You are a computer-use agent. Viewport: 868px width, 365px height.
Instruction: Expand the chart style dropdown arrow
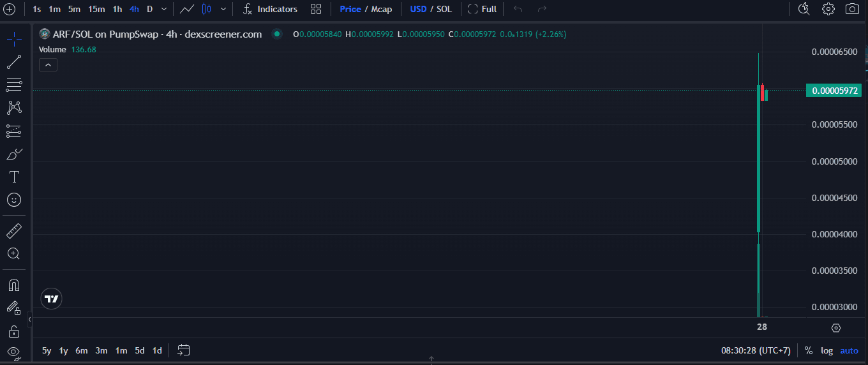[x=223, y=9]
